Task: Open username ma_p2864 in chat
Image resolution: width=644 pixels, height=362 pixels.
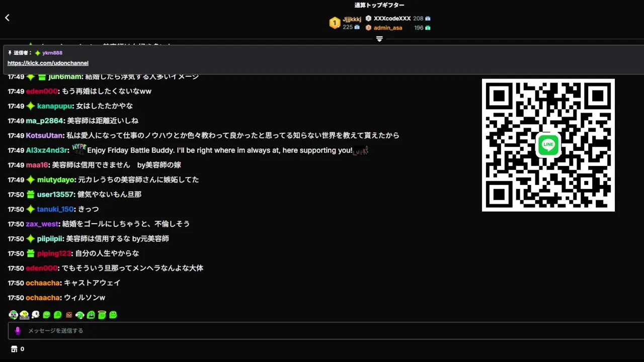Action: 45,121
